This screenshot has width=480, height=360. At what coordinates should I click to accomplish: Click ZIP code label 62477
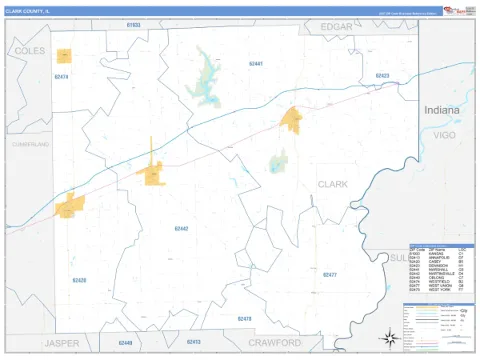point(330,275)
